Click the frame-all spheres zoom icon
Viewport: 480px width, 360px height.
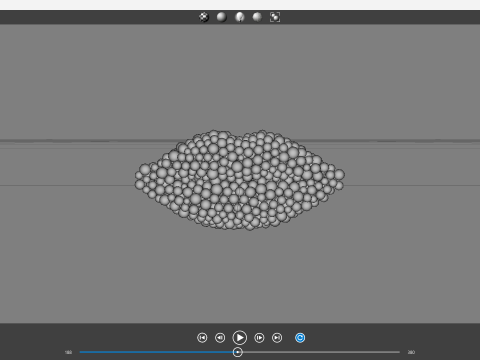[275, 17]
